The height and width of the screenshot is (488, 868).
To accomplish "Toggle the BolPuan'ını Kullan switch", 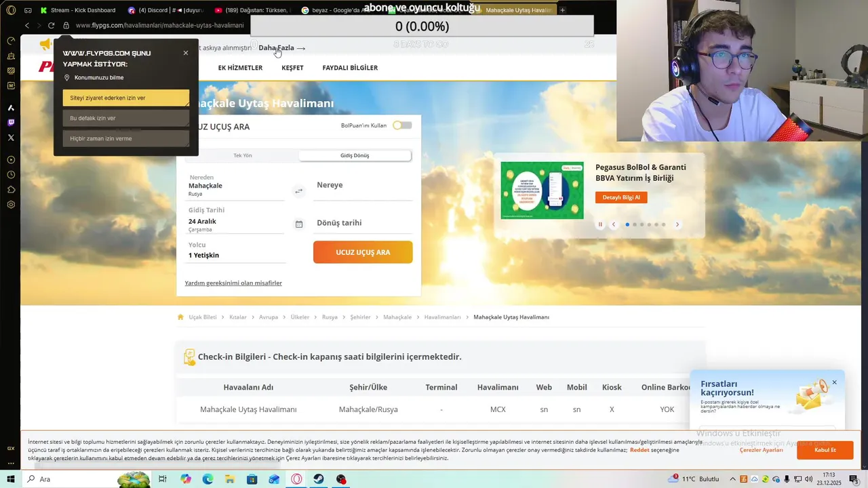I will coord(402,125).
